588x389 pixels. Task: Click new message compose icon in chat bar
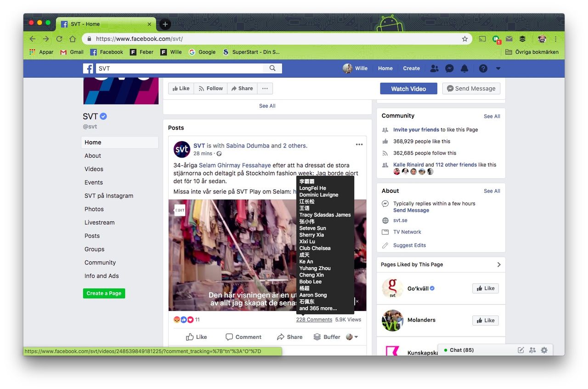(521, 350)
